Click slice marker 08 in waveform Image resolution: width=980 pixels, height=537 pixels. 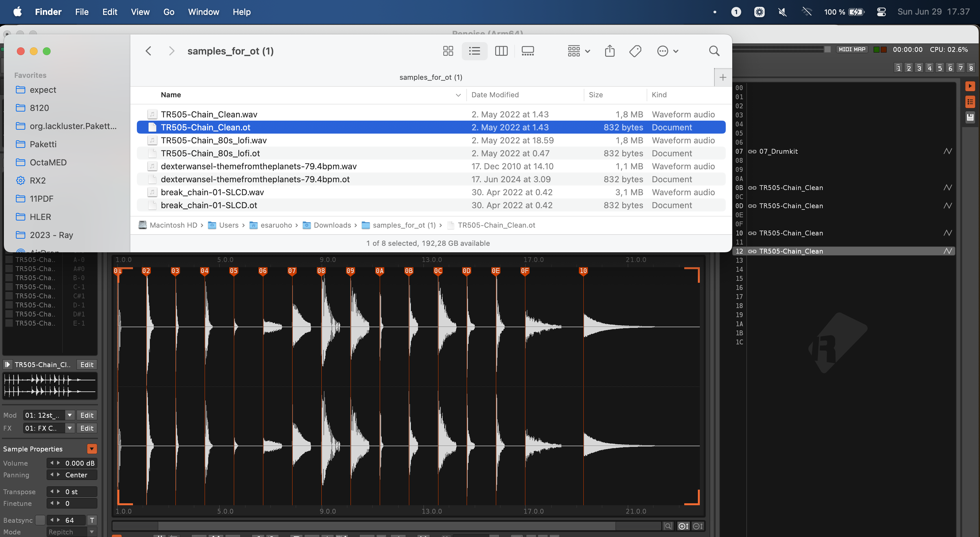[x=321, y=271]
